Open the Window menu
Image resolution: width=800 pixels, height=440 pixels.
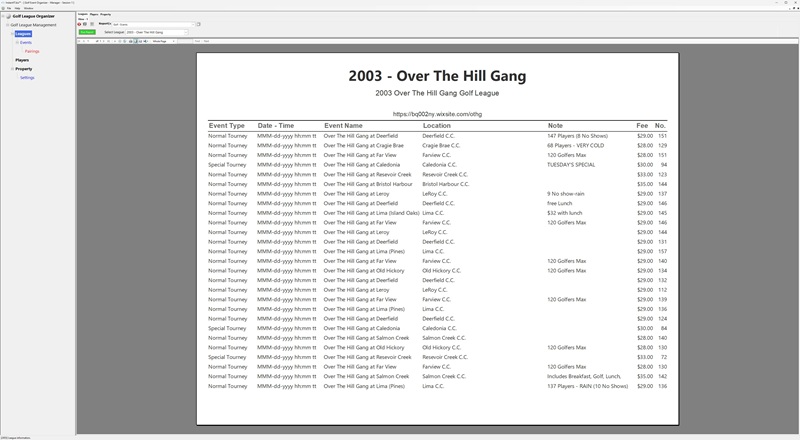click(31, 8)
